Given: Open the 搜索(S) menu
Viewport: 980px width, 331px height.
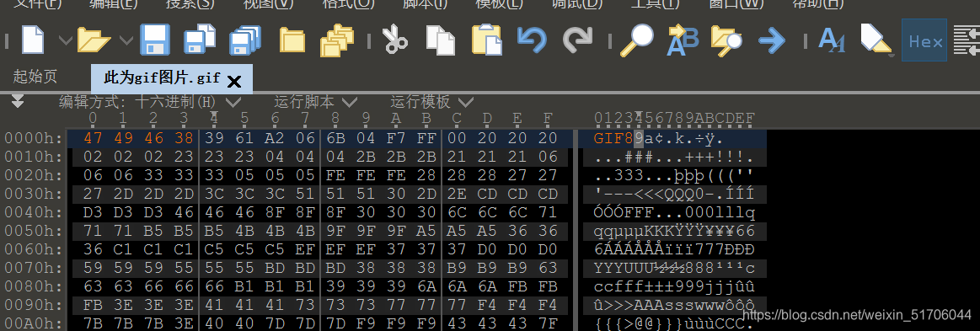Looking at the screenshot, I should pyautogui.click(x=190, y=3).
